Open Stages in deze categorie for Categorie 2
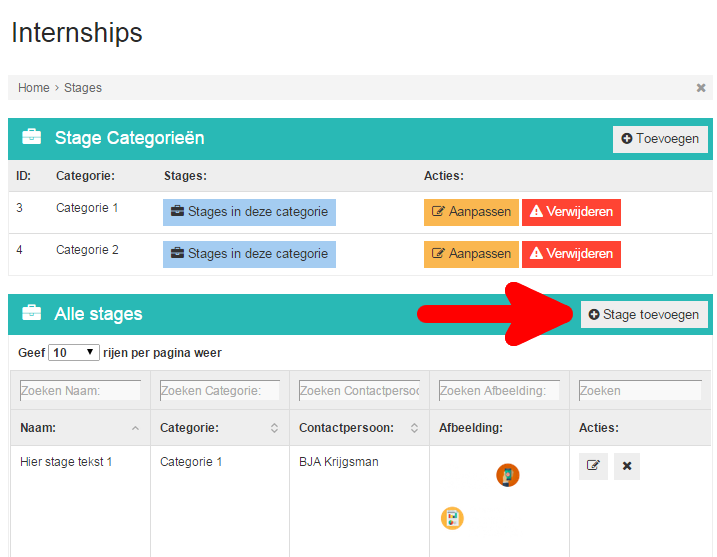Viewport: 717px width, 557px height. [x=249, y=254]
